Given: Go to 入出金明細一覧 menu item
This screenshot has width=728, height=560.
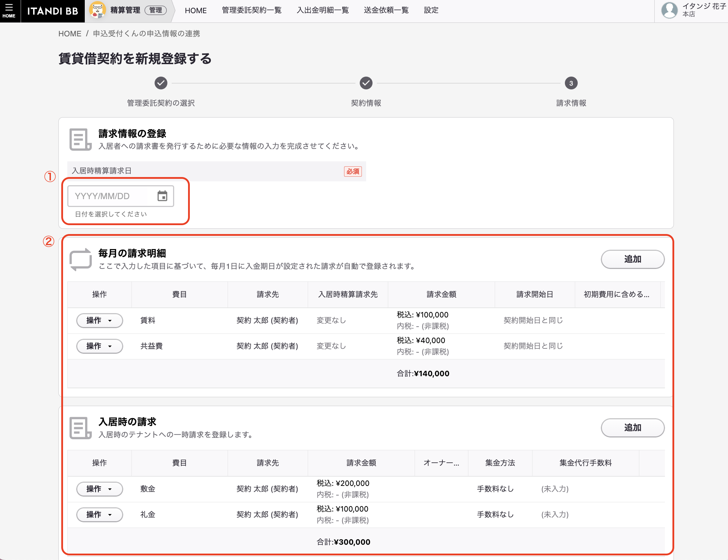Looking at the screenshot, I should point(323,10).
